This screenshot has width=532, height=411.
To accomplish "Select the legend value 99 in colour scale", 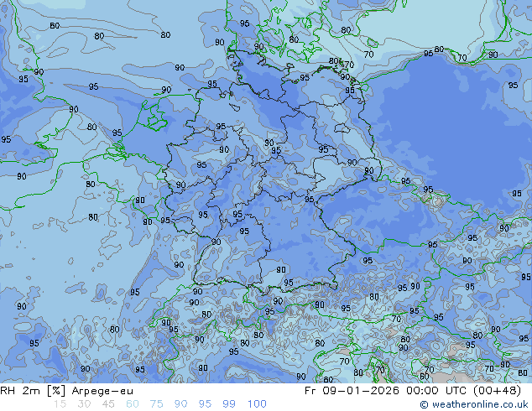I will point(229,404).
